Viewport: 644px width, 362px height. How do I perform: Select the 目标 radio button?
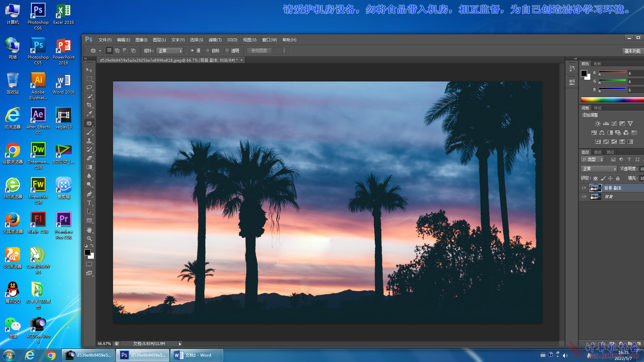(208, 51)
